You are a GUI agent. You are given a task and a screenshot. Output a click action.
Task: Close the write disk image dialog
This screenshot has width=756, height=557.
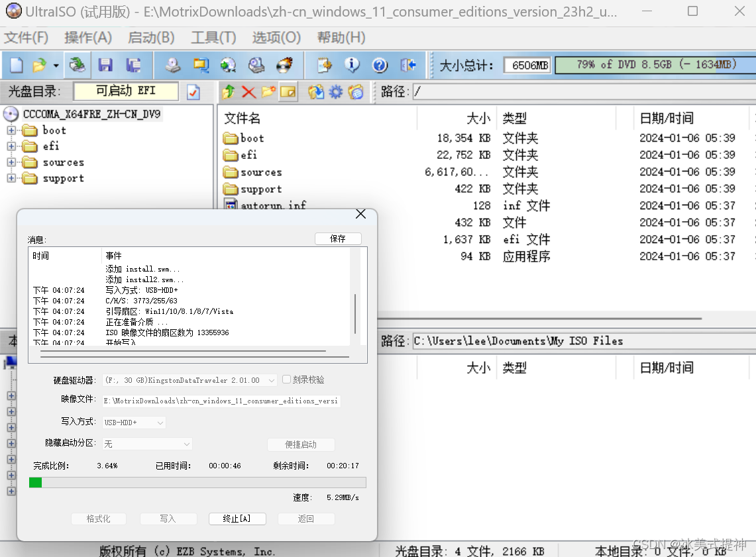(360, 214)
